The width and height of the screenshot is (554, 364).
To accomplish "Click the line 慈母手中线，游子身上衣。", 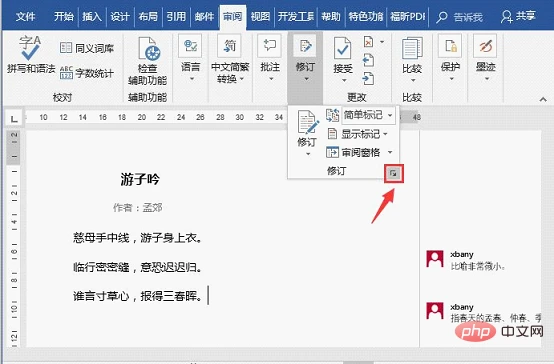I will point(138,237).
